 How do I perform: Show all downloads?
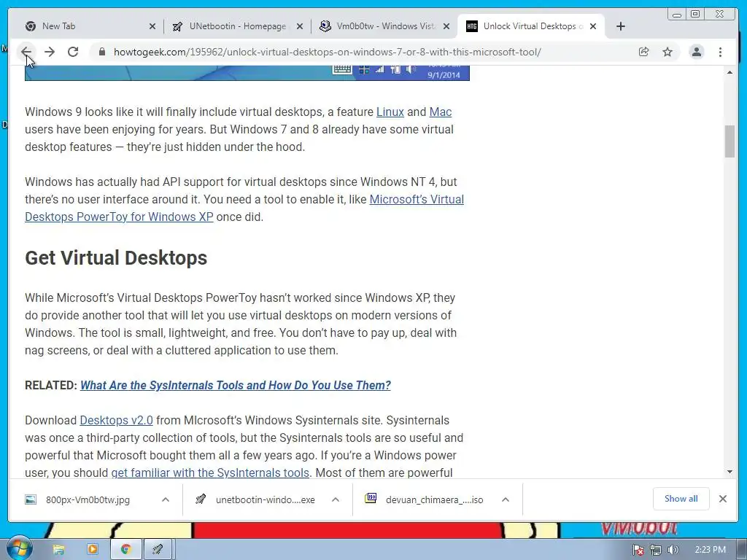click(x=681, y=499)
